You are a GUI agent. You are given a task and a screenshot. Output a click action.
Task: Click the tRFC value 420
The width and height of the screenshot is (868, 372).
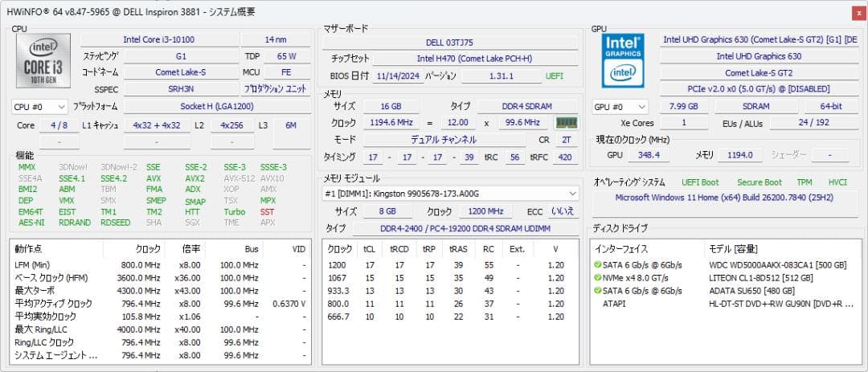coord(565,157)
